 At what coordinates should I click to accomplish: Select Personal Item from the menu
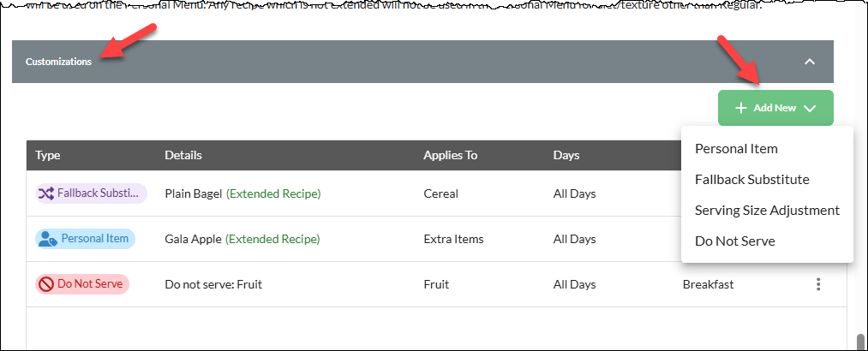736,149
